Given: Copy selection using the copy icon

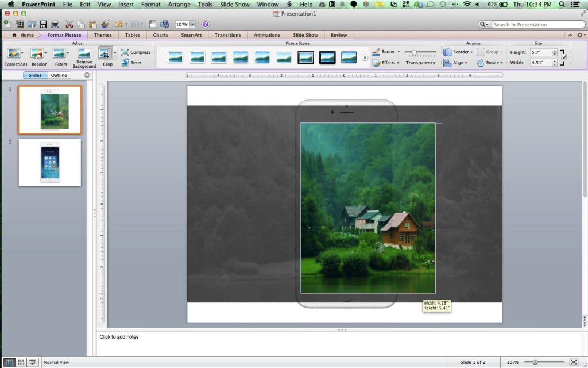Looking at the screenshot, I should 81,24.
